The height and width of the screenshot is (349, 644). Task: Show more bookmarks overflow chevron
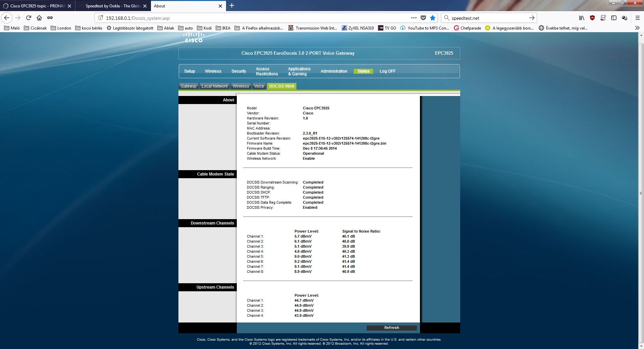[x=637, y=28]
